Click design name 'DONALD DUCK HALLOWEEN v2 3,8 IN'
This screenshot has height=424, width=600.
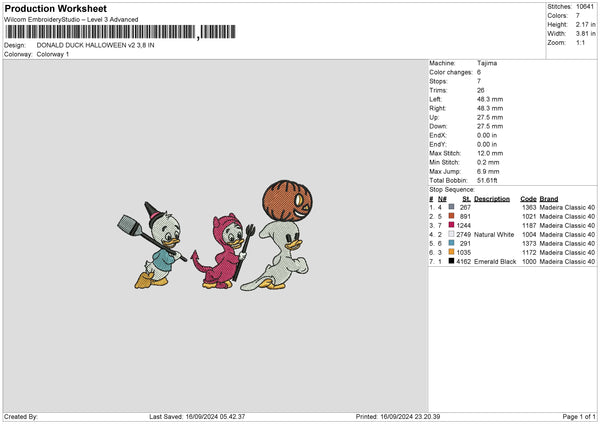pos(96,45)
